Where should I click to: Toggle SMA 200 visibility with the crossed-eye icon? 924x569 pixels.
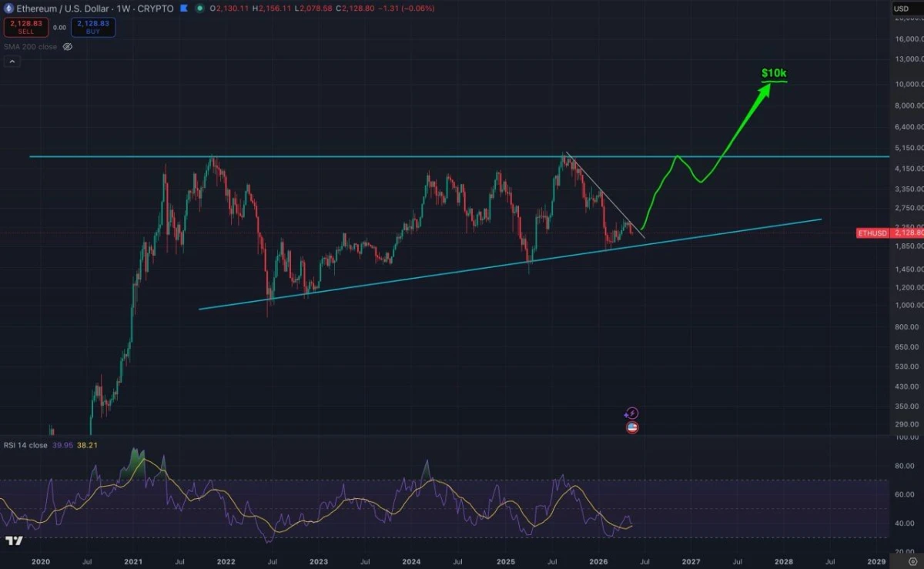[67, 47]
